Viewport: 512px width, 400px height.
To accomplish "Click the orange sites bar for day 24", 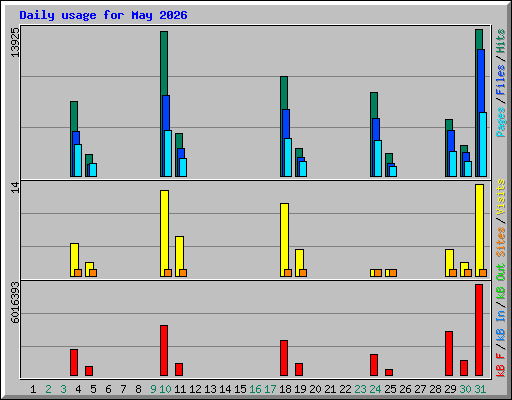I will click(378, 273).
